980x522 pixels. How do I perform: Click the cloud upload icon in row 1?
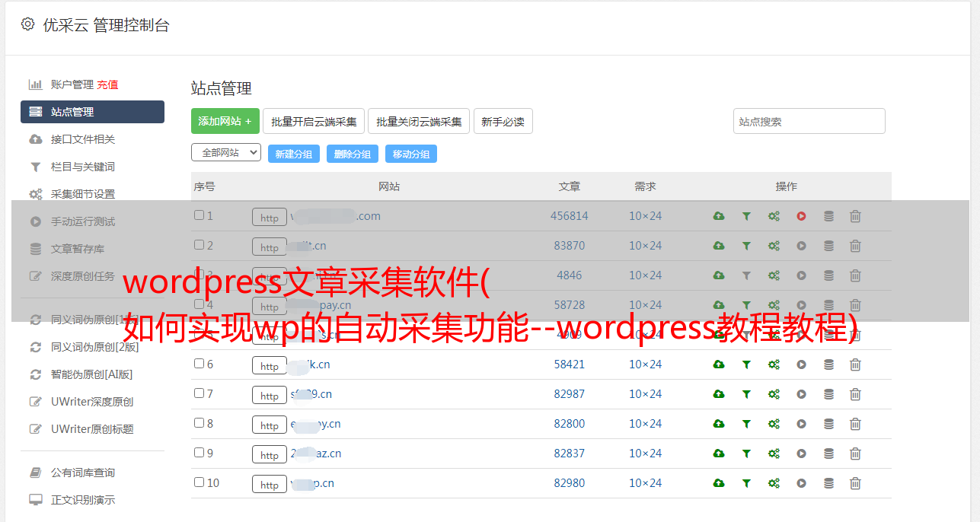pyautogui.click(x=719, y=216)
